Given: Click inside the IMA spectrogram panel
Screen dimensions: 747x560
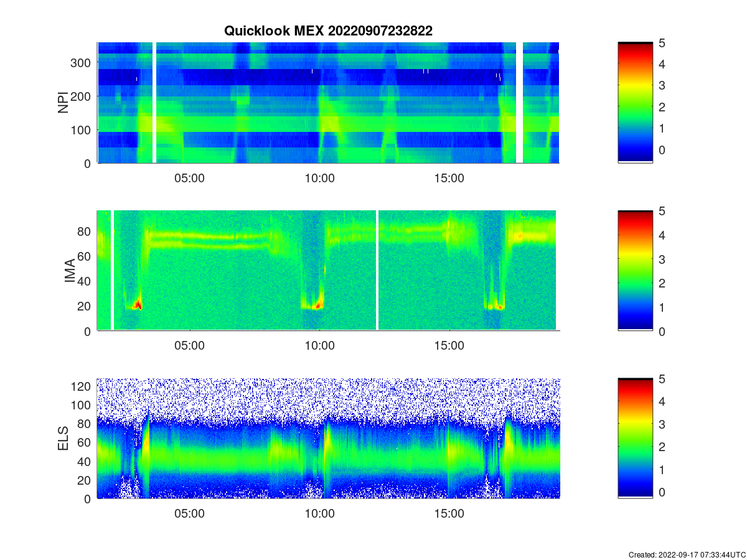Looking at the screenshot, I should tap(328, 271).
